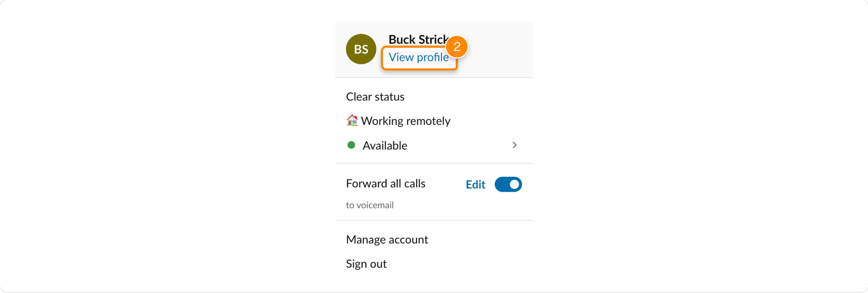Open the Available presence submenu
Screen dimensions: 868x293
433,145
